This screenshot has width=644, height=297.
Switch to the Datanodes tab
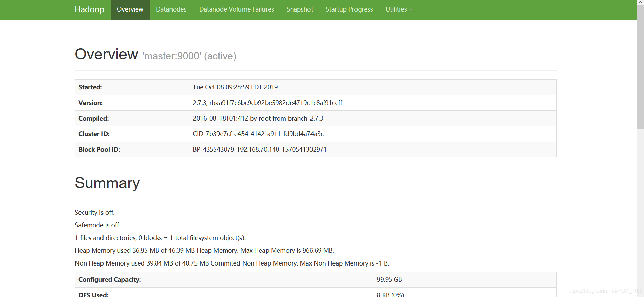pyautogui.click(x=171, y=10)
